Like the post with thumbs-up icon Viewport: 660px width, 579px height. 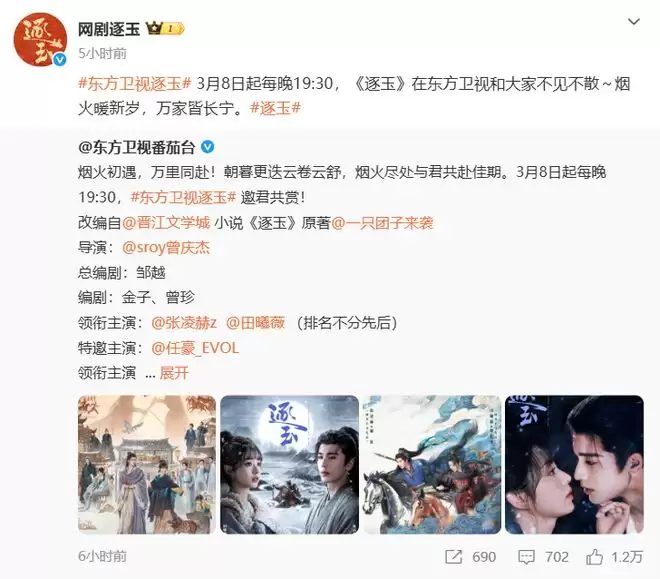(594, 557)
